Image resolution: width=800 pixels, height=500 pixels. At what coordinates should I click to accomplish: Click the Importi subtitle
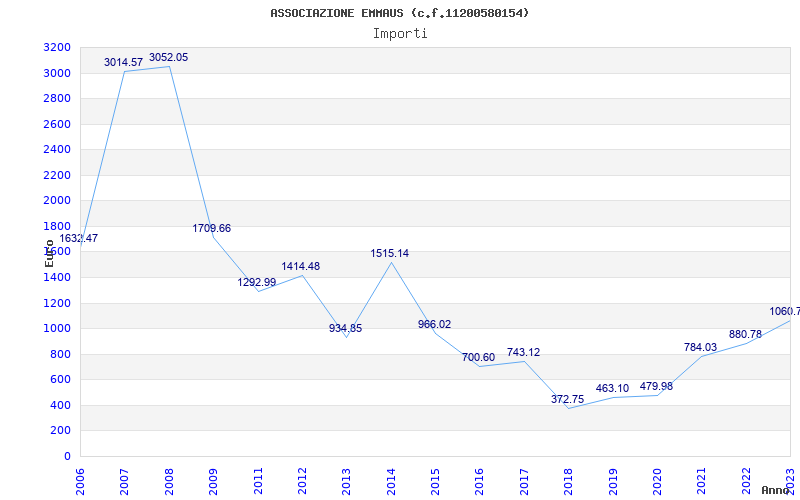[x=400, y=34]
